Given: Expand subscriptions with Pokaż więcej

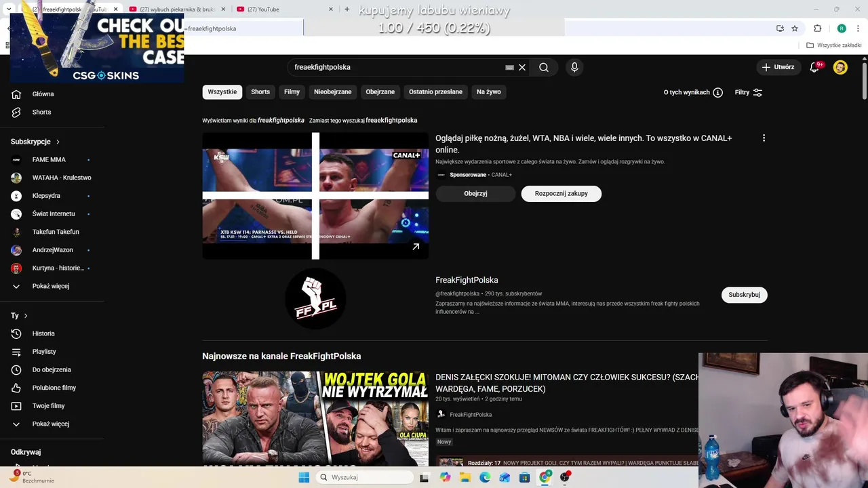Looking at the screenshot, I should point(52,286).
